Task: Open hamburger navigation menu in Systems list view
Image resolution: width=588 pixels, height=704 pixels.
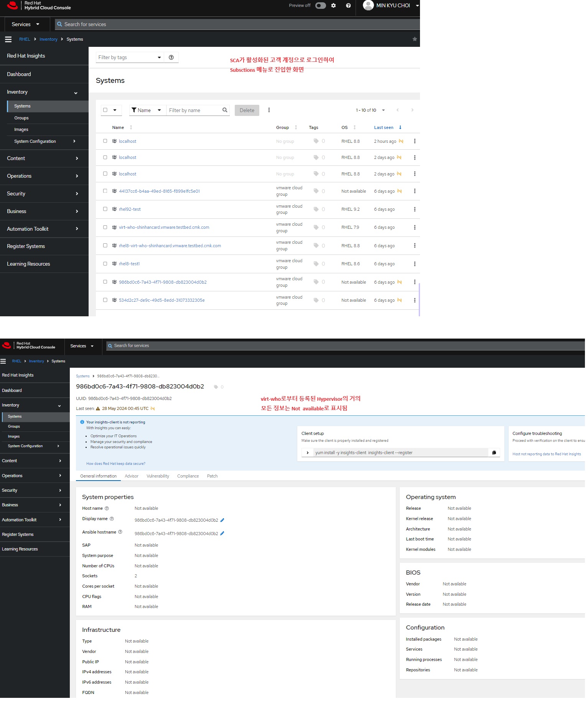Action: 8,39
